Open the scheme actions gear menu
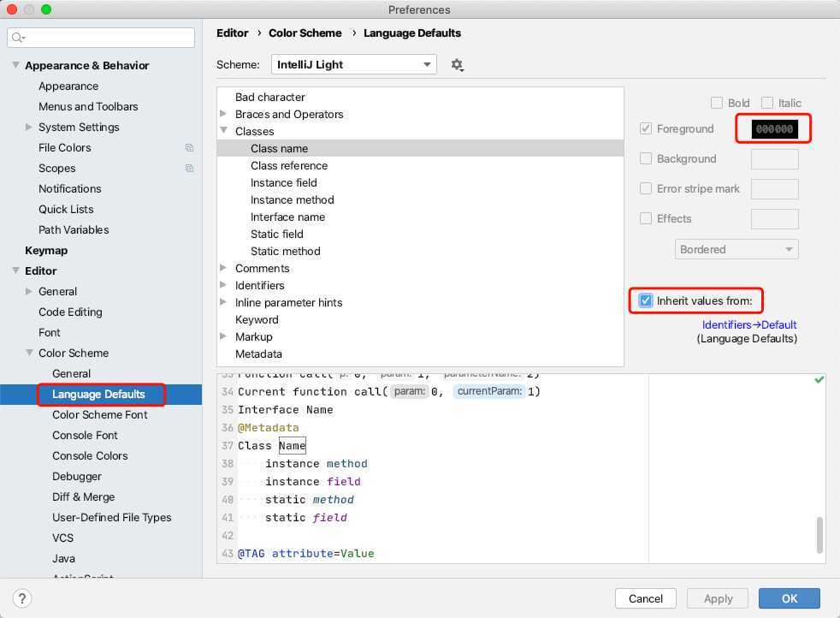The height and width of the screenshot is (618, 840). pyautogui.click(x=457, y=65)
